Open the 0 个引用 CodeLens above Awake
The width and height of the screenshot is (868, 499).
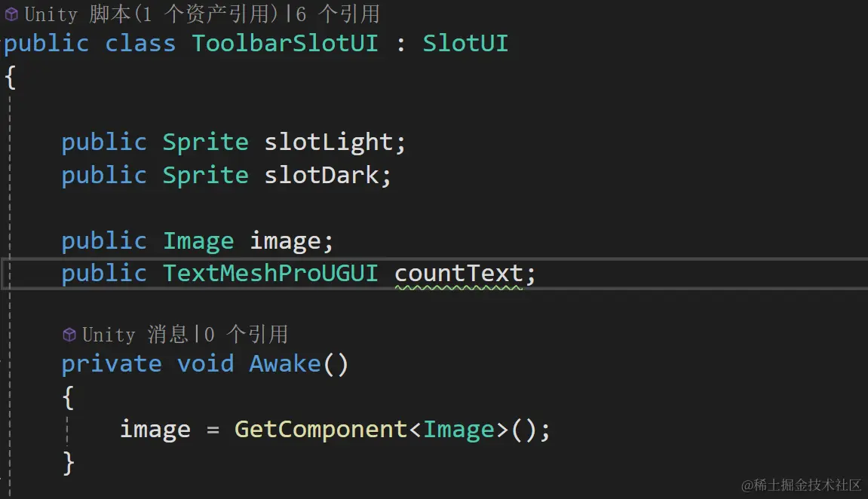[247, 334]
